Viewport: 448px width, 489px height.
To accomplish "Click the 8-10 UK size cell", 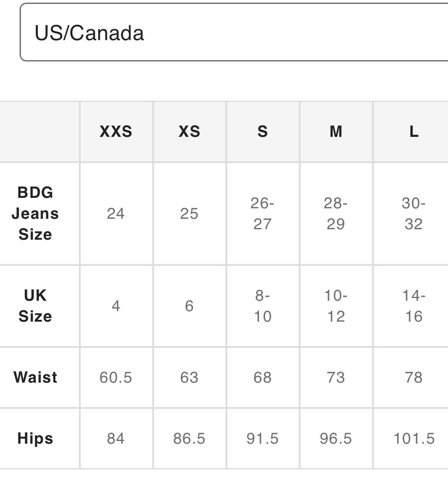I will 263,306.
